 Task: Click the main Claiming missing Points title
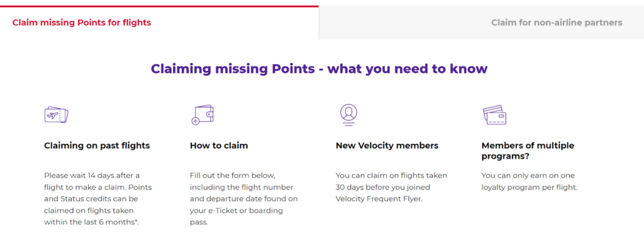319,68
